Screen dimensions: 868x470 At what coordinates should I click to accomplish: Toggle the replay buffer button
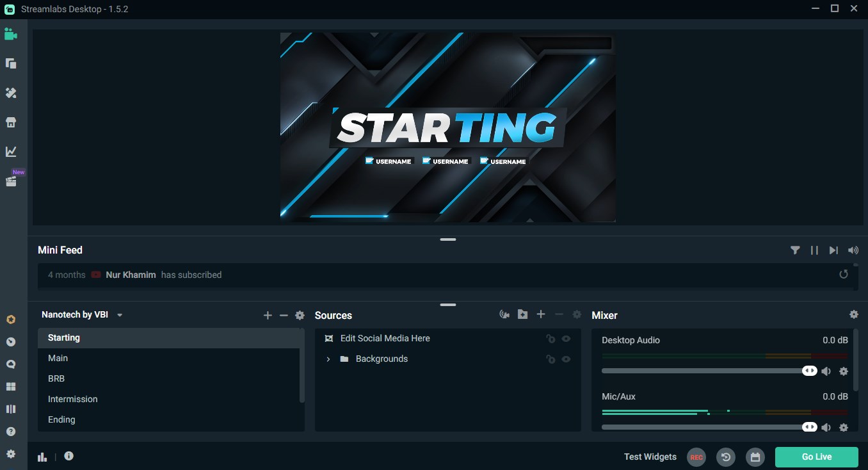click(x=726, y=457)
